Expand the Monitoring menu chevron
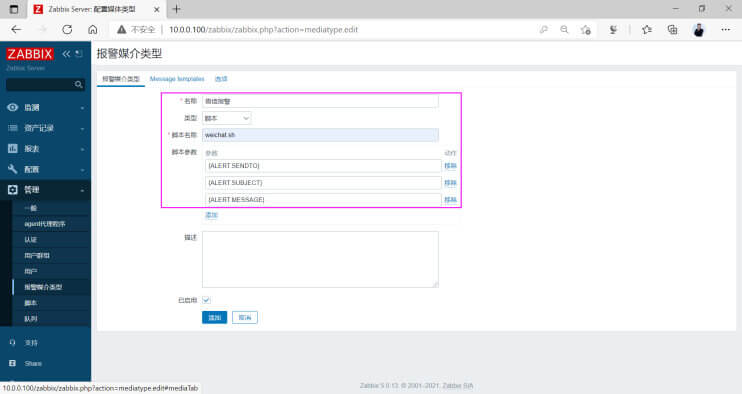 point(82,108)
